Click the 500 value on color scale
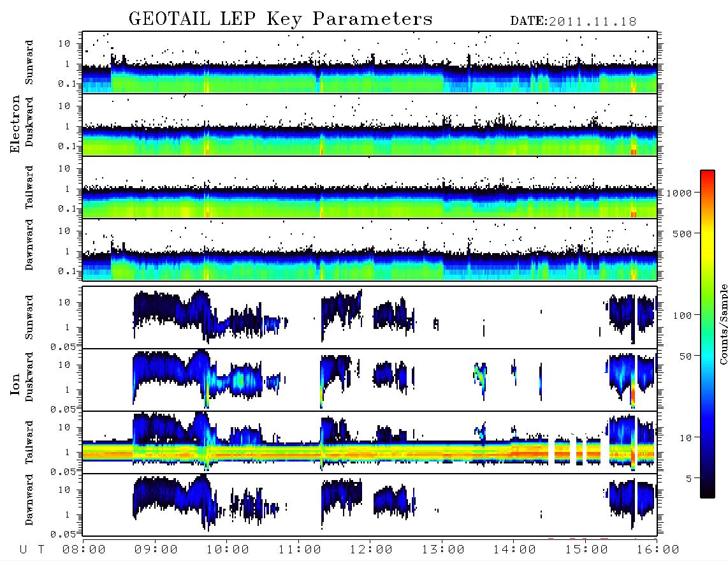Viewport: 728px width, 561px height. tap(683, 234)
